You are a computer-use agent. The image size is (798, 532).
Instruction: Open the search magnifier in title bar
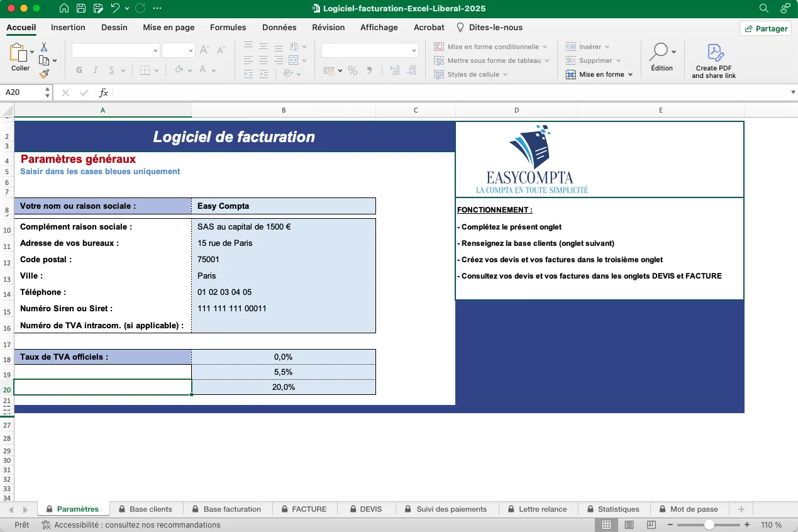(x=764, y=9)
